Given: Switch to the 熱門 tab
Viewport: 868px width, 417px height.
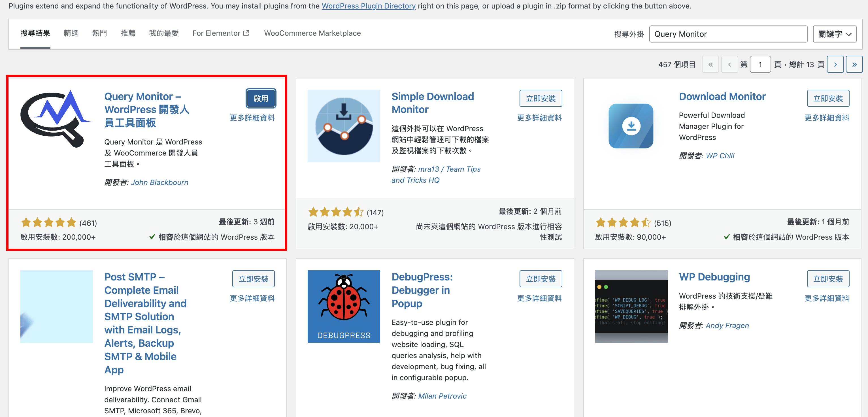Looking at the screenshot, I should coord(99,33).
